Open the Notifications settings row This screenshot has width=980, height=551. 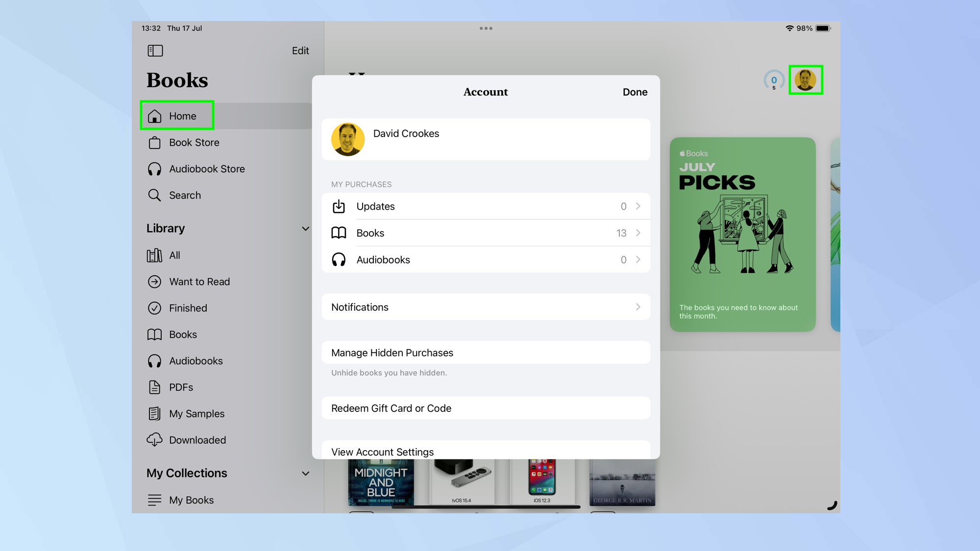[485, 307]
